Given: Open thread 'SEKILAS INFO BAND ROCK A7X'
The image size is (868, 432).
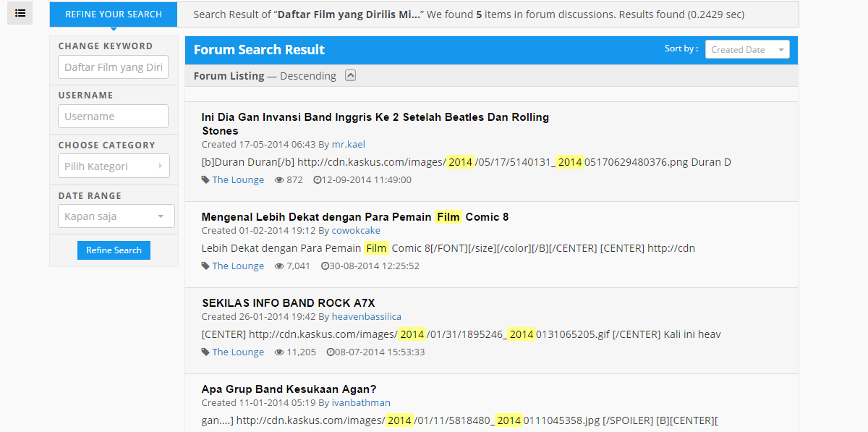Looking at the screenshot, I should (289, 303).
